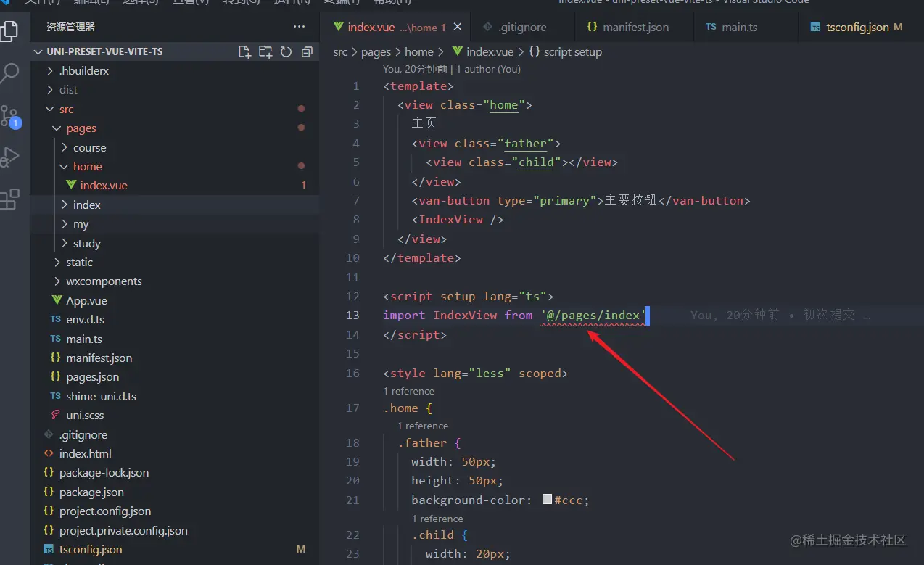Viewport: 924px width, 565px height.
Task: Expand the wxcomponents folder
Action: pos(174,281)
